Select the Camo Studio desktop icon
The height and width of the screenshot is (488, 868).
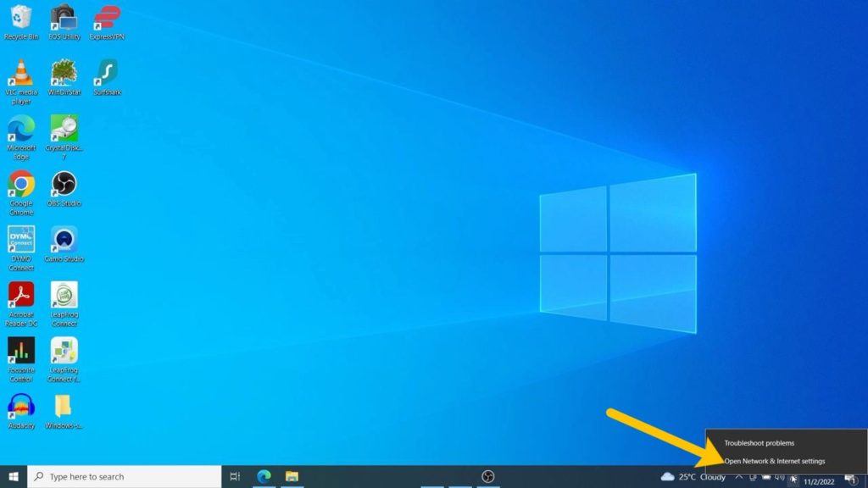[x=64, y=244]
